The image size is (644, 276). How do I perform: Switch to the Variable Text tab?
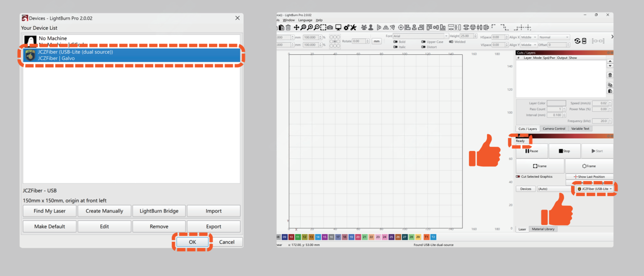580,128
